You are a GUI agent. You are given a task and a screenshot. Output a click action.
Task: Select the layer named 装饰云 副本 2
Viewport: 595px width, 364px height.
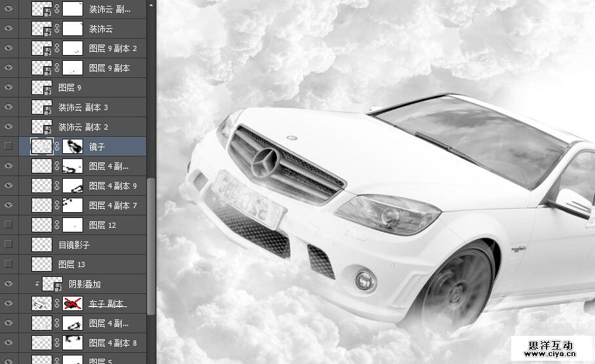pyautogui.click(x=82, y=127)
